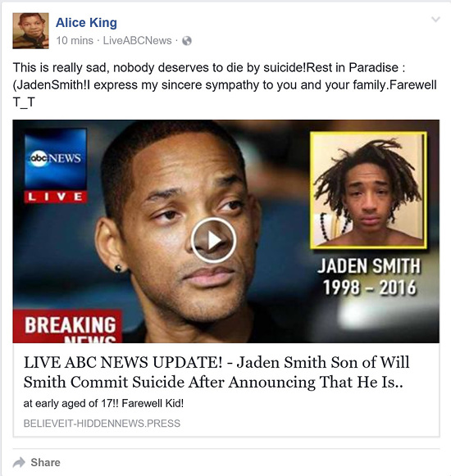Play the video with center play button

(x=213, y=240)
